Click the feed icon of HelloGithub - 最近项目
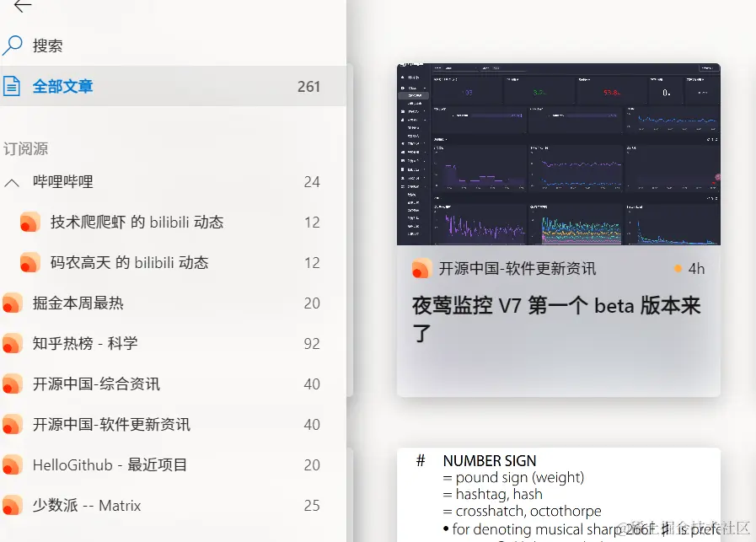The height and width of the screenshot is (542, 756). click(x=12, y=465)
